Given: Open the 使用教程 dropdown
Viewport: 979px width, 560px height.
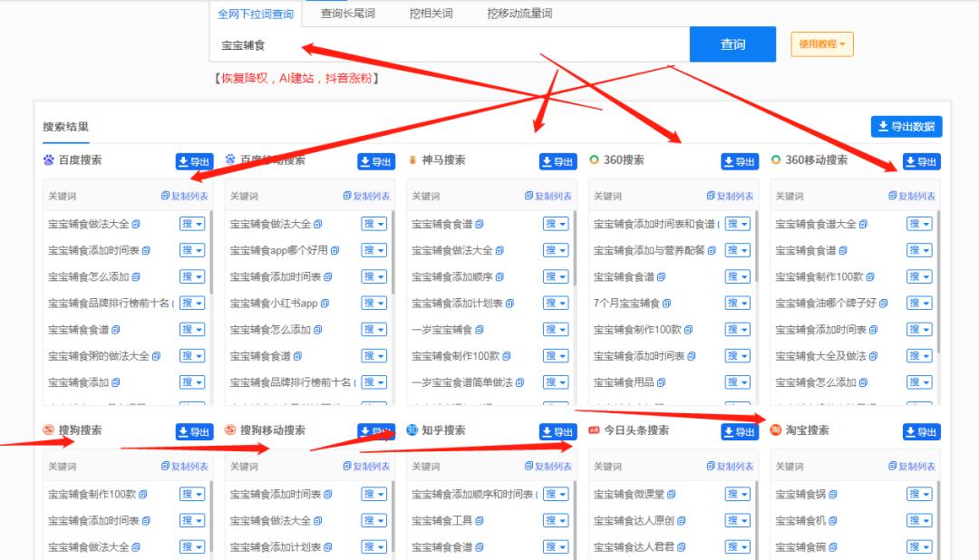Looking at the screenshot, I should (820, 44).
